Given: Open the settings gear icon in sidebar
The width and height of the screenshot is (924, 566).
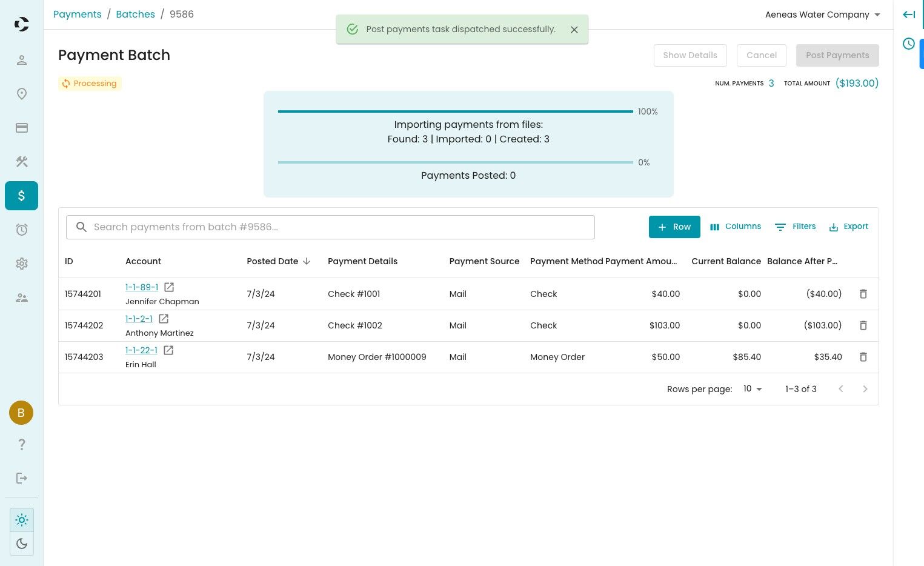Looking at the screenshot, I should 22,264.
